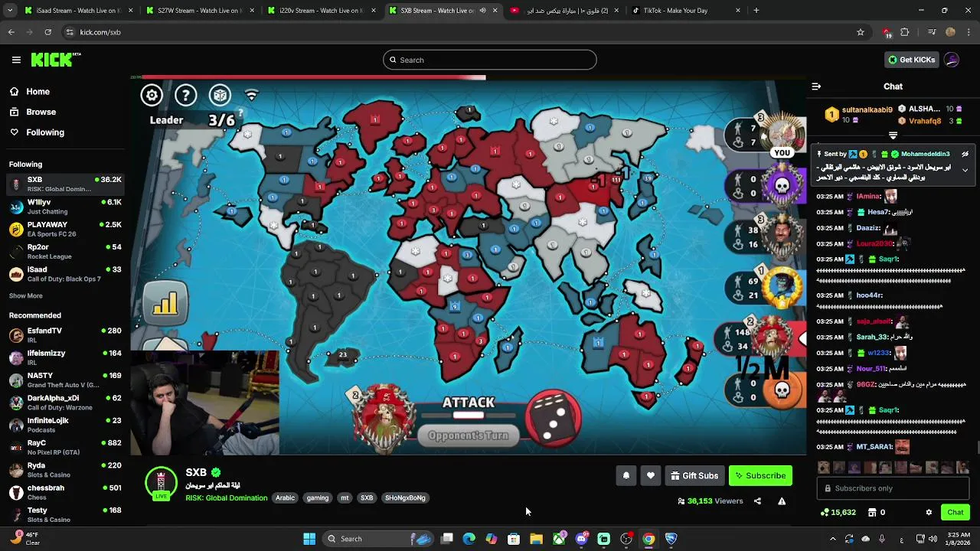Switch to the YouTube tab

[563, 11]
